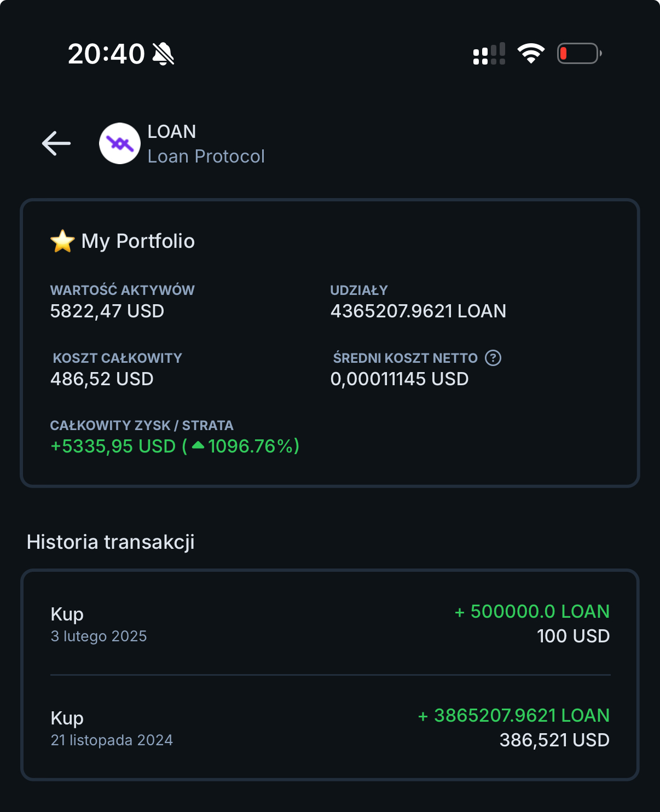660x812 pixels.
Task: Tap the cellular signal bars icon
Action: [489, 54]
